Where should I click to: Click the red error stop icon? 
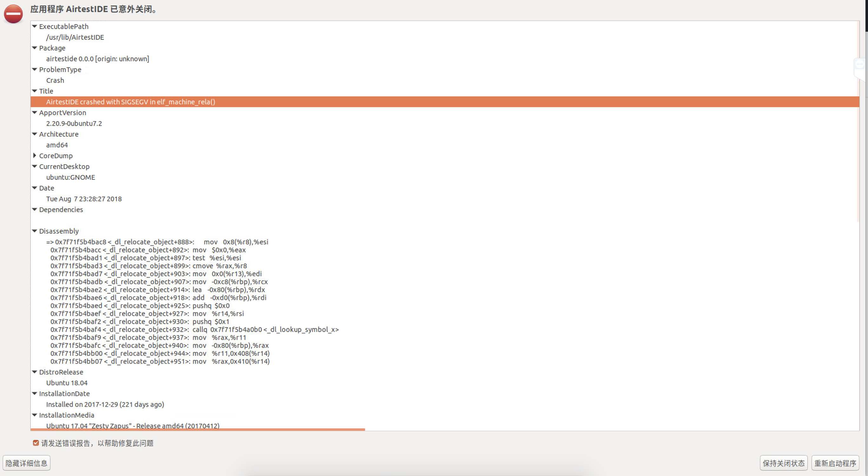coord(13,13)
